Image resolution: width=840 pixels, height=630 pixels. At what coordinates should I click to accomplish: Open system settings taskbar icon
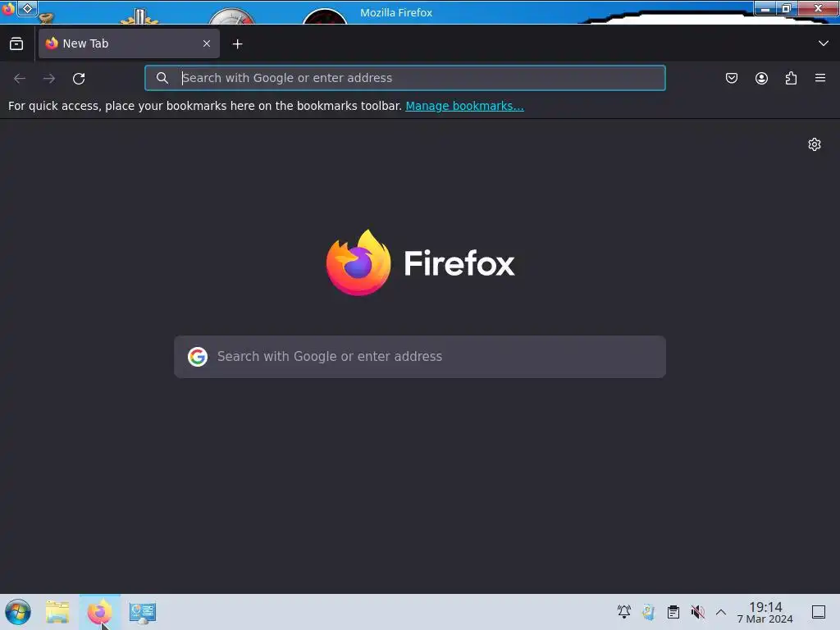point(143,612)
